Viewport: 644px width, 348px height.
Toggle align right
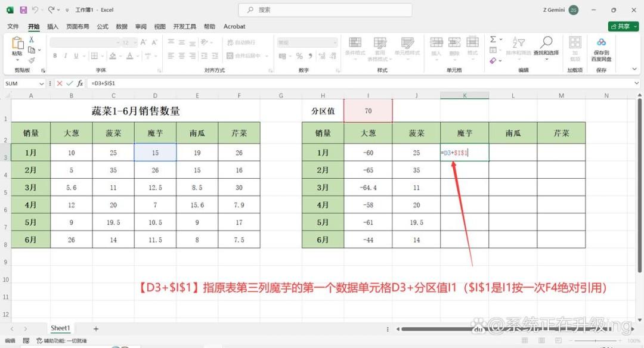192,56
